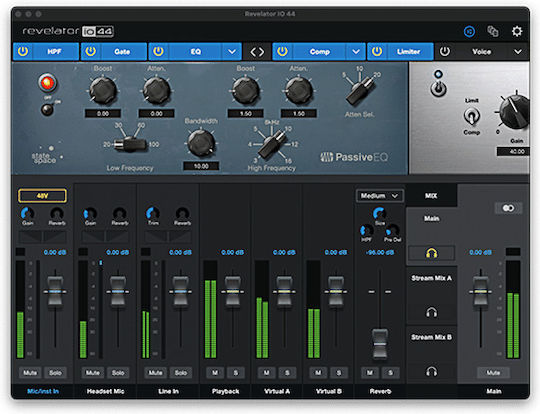
Task: Select the Main mix
Action: [x=432, y=218]
